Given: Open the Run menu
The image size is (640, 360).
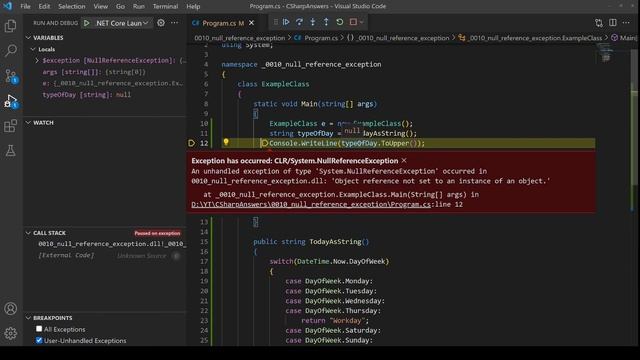Looking at the screenshot, I should [x=139, y=7].
